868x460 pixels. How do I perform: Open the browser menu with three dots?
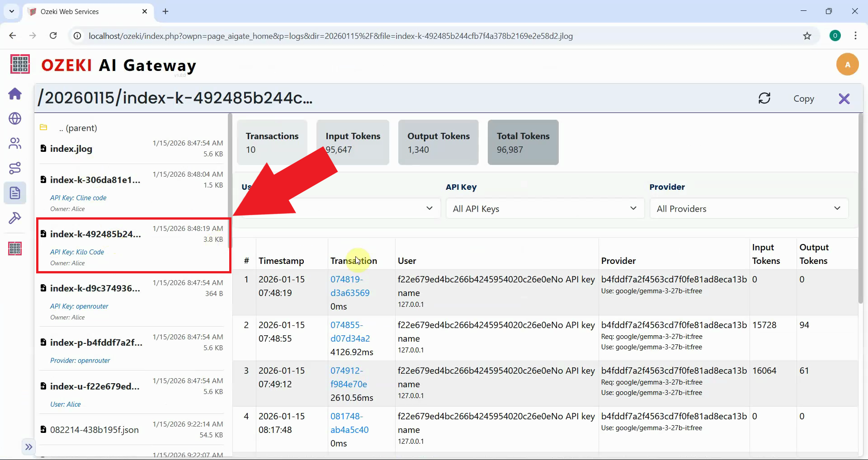[x=856, y=36]
